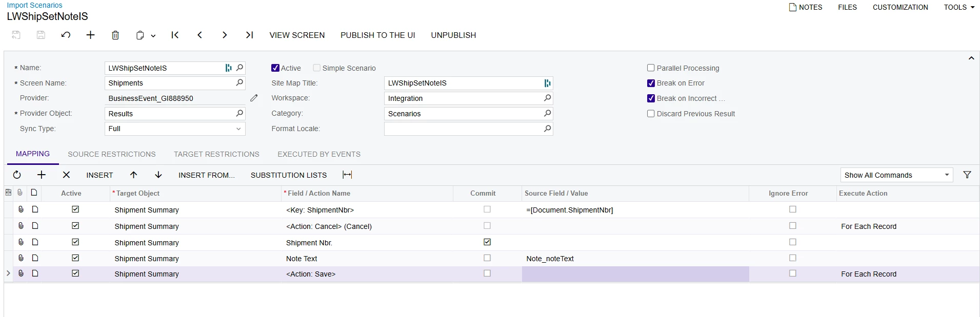980x317 pixels.
Task: Open the Sync Type dropdown
Action: (175, 129)
